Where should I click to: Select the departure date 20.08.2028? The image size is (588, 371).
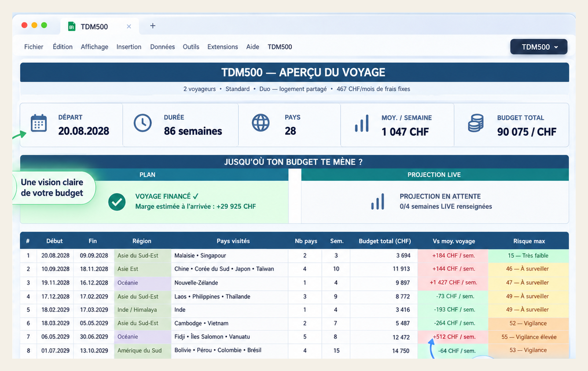coord(84,131)
